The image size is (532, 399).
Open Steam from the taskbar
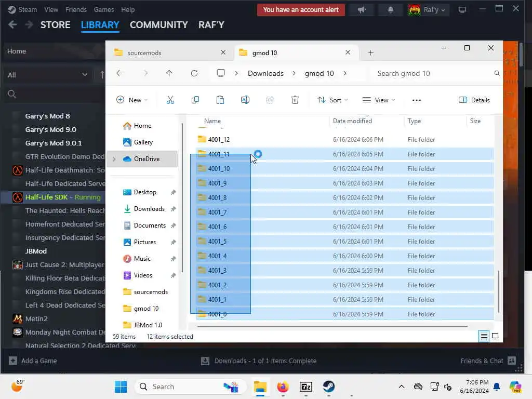[x=328, y=387]
